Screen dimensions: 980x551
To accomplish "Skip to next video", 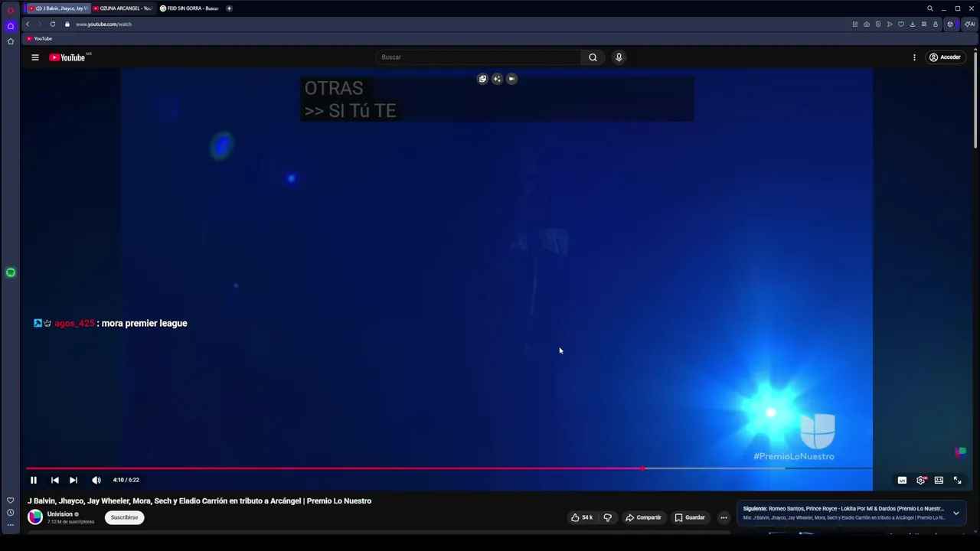I will tap(73, 480).
